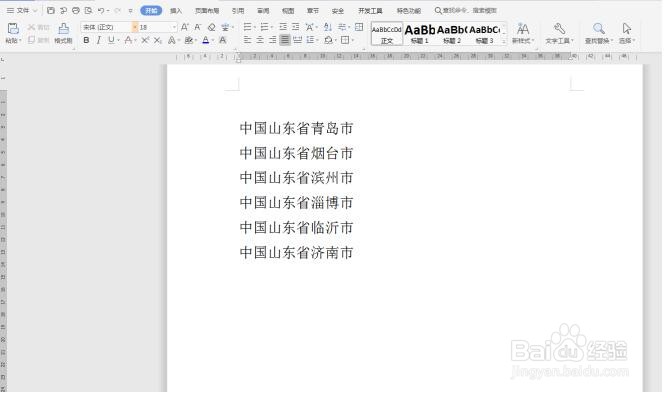Expand the 文件 menu arrow
This screenshot has height=395, width=666.
(35, 10)
